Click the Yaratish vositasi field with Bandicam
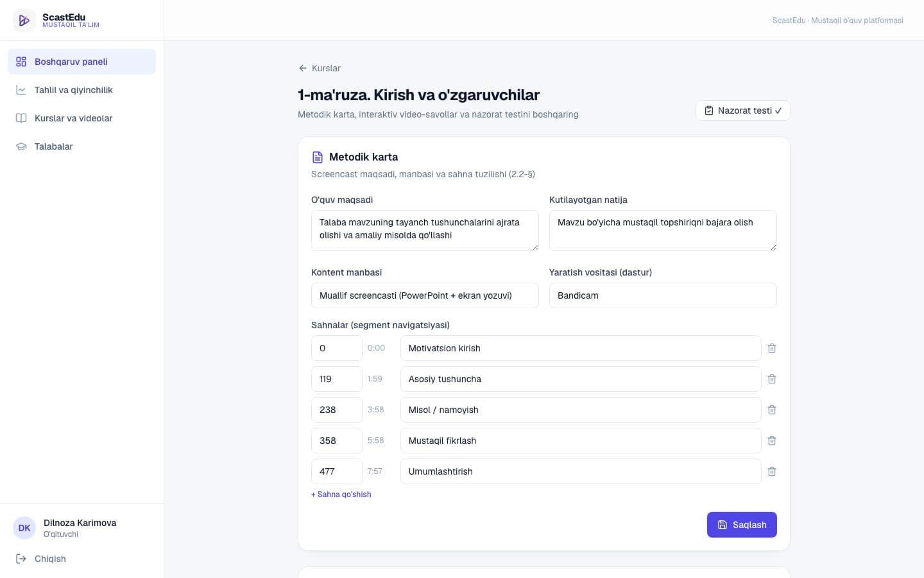924x578 pixels. [x=663, y=295]
